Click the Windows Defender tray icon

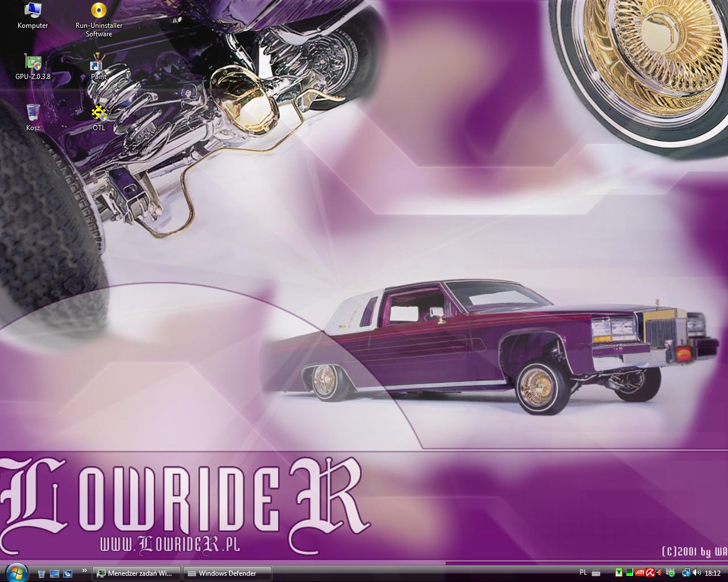pyautogui.click(x=671, y=573)
